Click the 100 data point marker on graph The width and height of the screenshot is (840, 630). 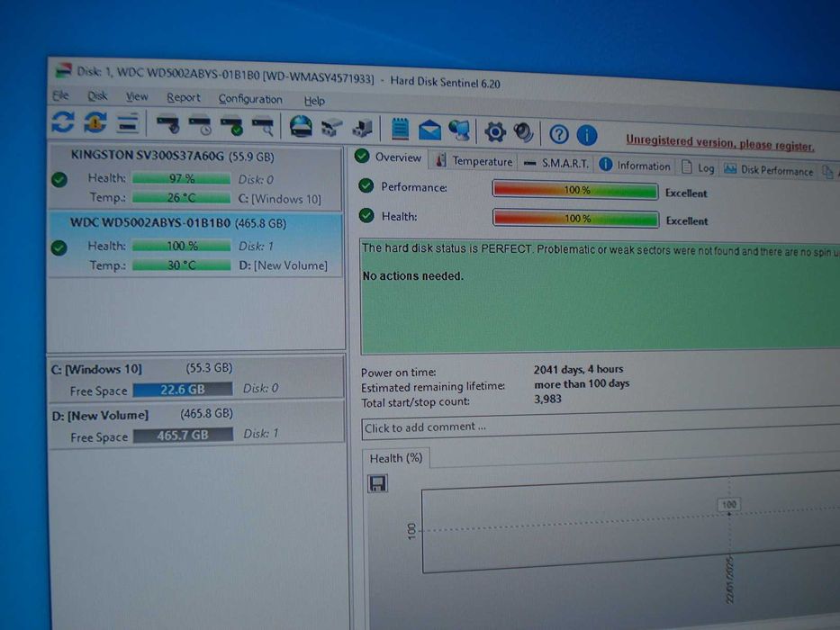729,513
